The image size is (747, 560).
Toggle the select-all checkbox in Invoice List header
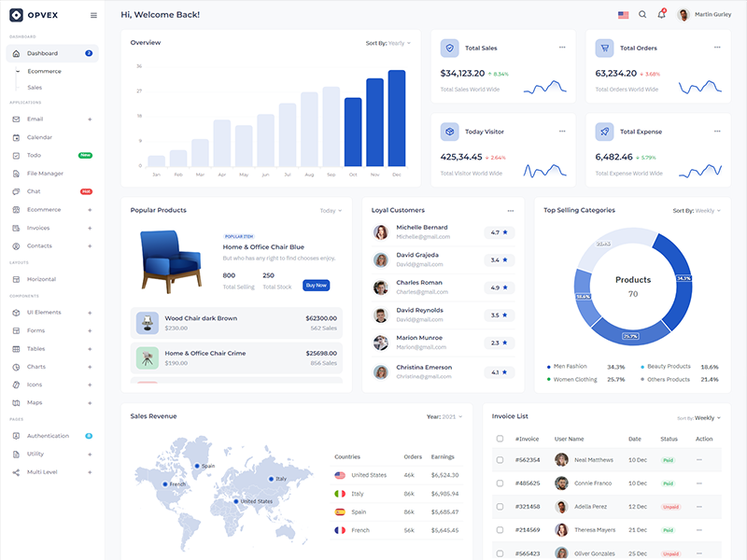[500, 439]
